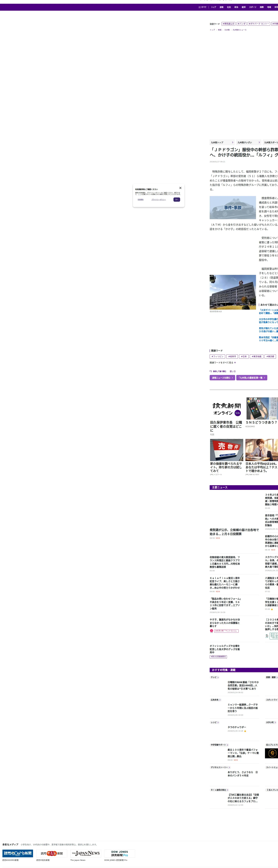Click the DOW JONES 読売新聞 Pro logo
Viewport: 278px width, 868px height.
point(119,853)
